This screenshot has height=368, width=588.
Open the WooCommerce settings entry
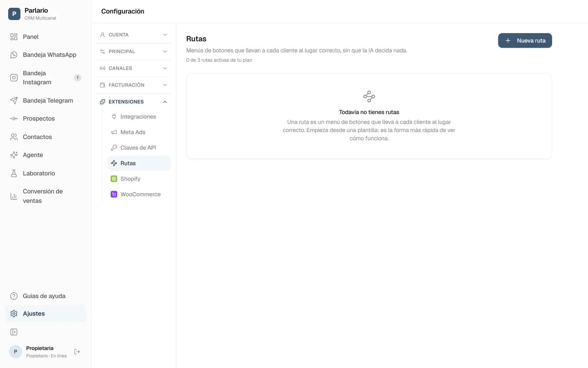pyautogui.click(x=139, y=194)
